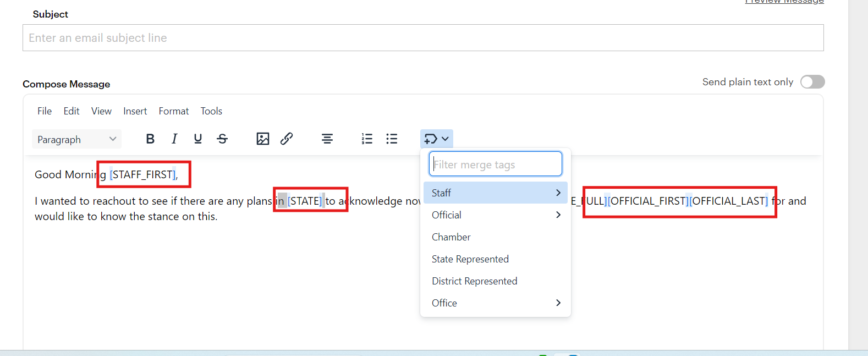Insert a hyperlink

pyautogui.click(x=287, y=139)
